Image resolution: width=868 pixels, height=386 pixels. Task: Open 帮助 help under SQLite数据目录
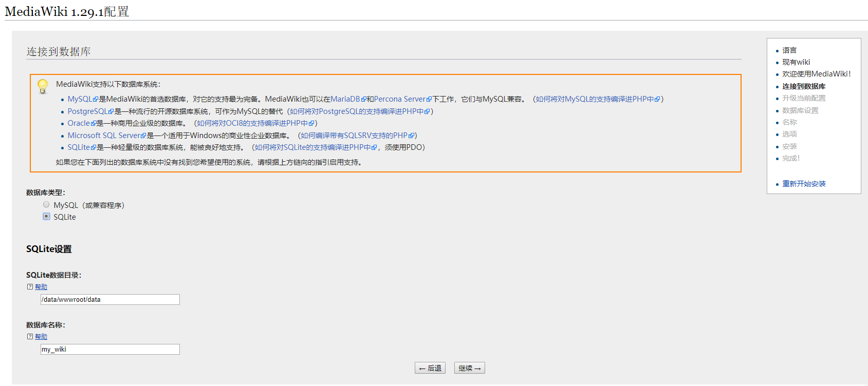click(41, 287)
